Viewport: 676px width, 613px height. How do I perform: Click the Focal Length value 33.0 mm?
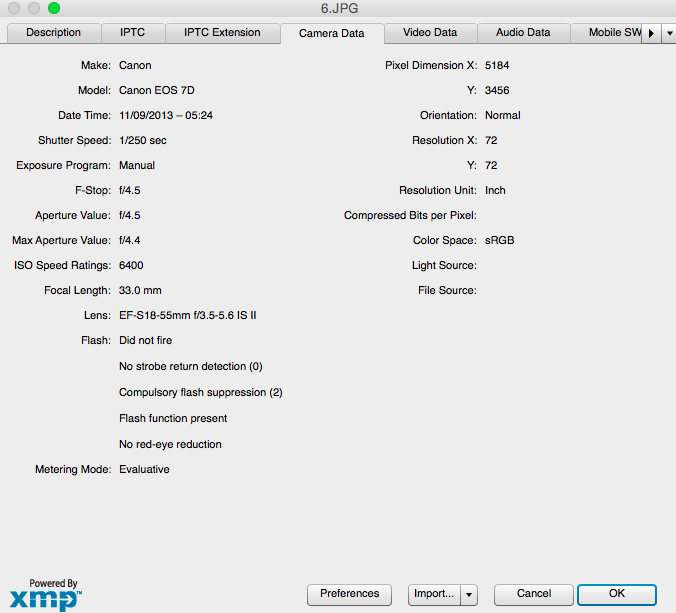tap(141, 291)
